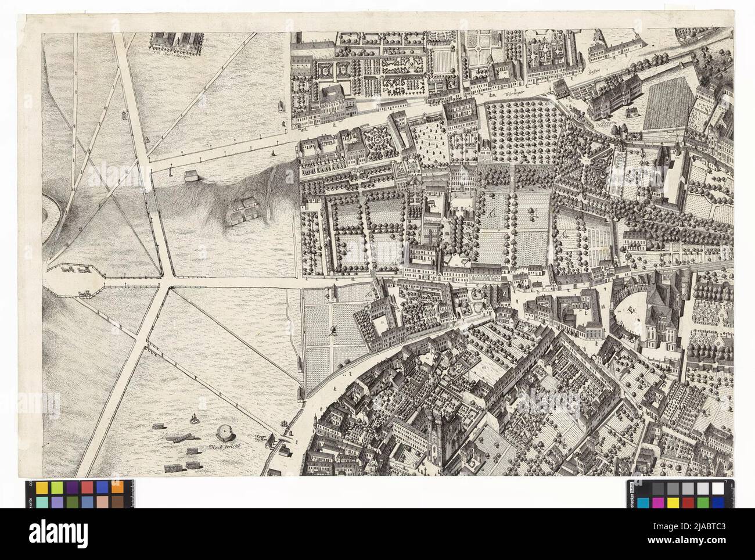Click the peach skin-tone swatch
The height and width of the screenshot is (560, 755).
pos(102,502)
